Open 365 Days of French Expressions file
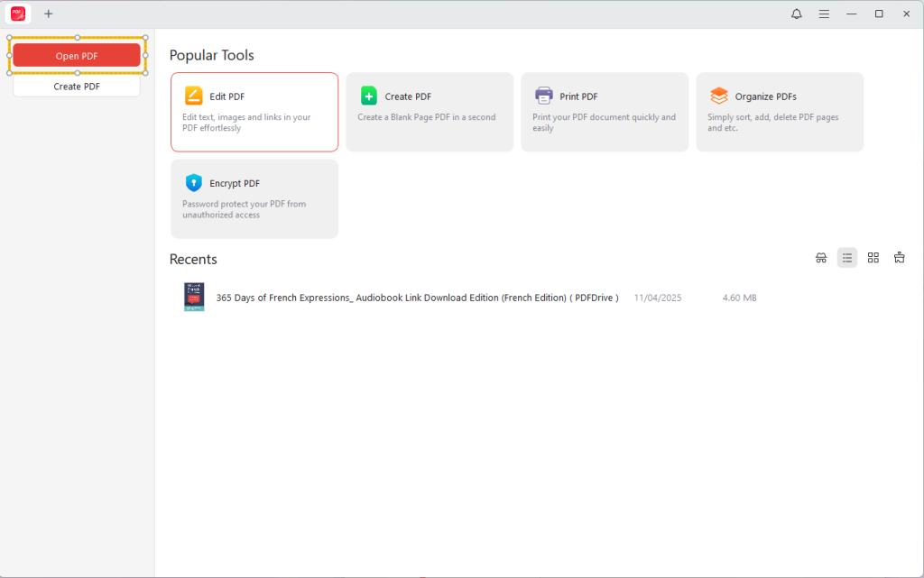 (417, 298)
